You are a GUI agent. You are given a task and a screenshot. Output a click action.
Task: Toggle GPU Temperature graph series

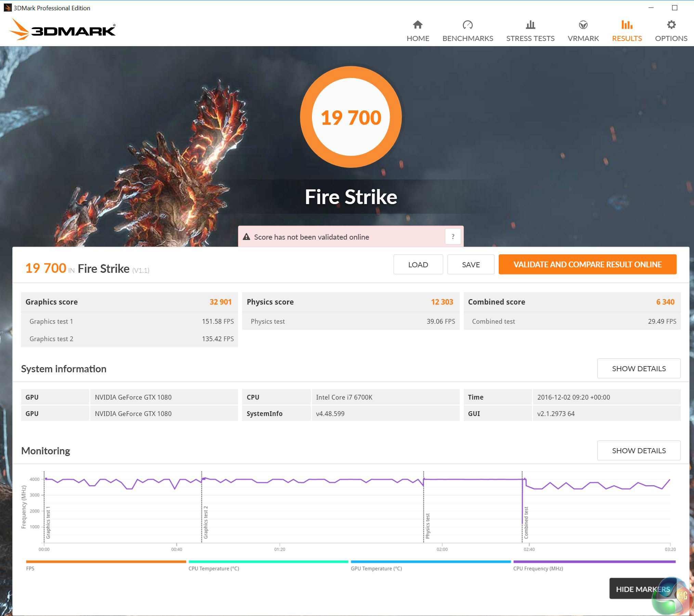pos(431,562)
